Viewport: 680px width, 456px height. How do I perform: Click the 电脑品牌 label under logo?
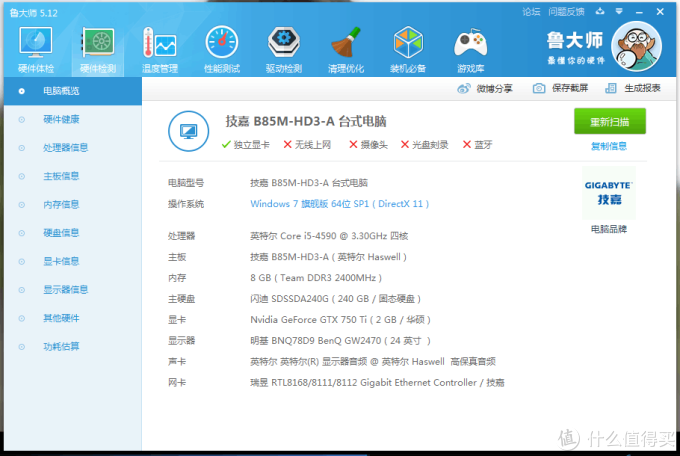pyautogui.click(x=609, y=229)
